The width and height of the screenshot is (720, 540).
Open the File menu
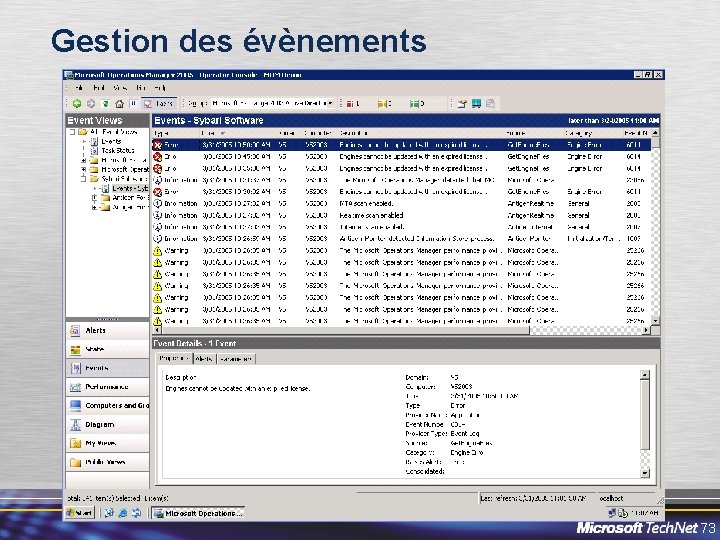79,87
